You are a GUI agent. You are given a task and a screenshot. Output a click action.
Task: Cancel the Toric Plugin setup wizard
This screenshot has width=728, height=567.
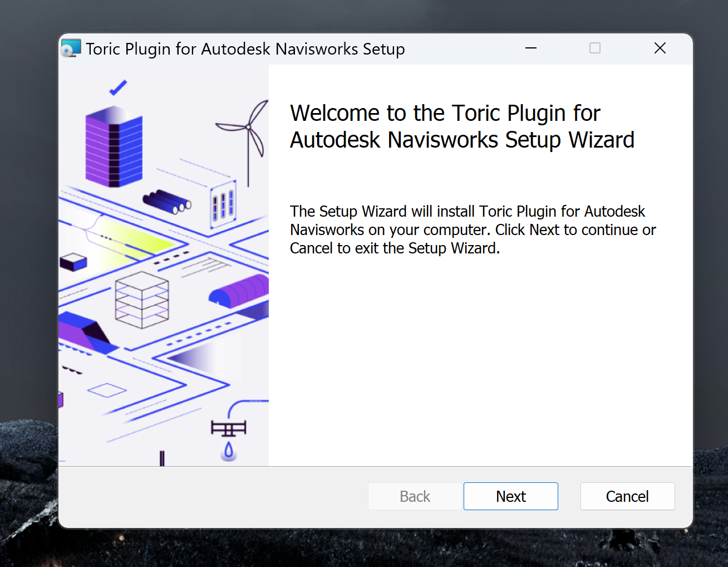[627, 496]
